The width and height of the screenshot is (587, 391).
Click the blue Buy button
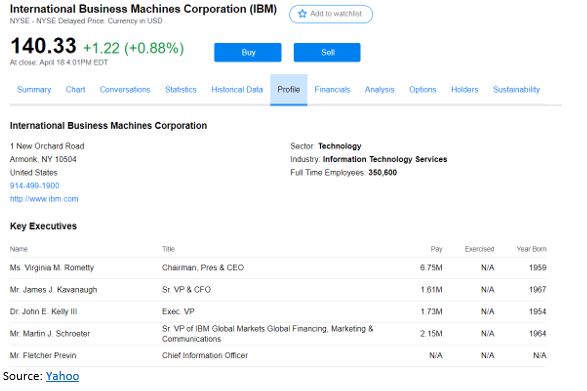tap(248, 52)
